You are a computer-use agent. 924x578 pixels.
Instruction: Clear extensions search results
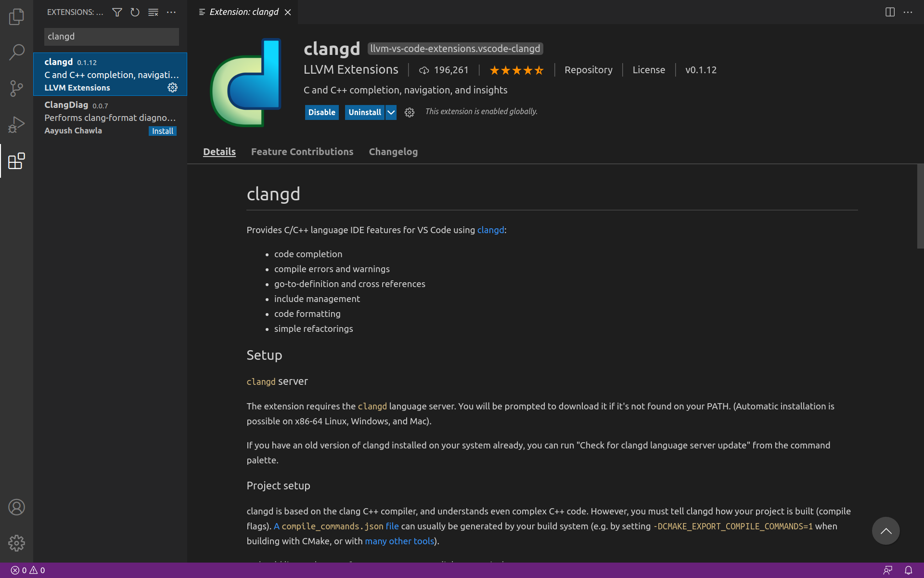coord(153,12)
